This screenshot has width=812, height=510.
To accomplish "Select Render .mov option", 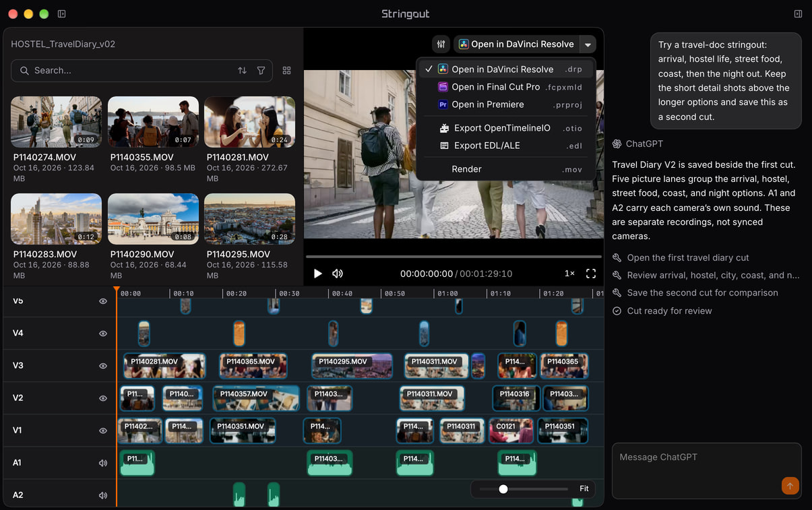I will [506, 169].
